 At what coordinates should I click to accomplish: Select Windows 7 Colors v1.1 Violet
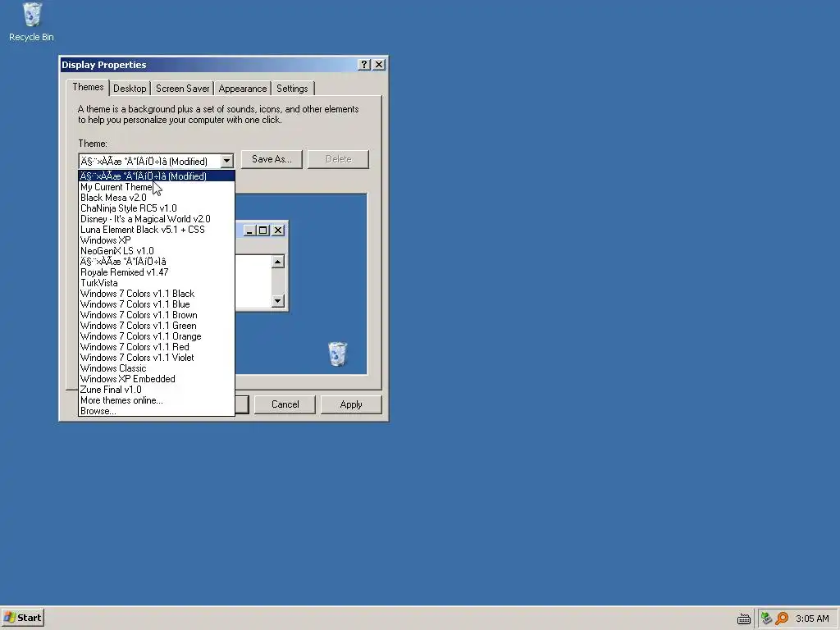tap(157, 358)
